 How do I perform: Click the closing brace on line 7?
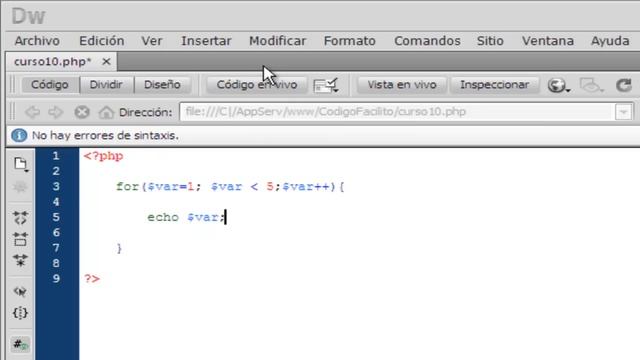click(119, 248)
